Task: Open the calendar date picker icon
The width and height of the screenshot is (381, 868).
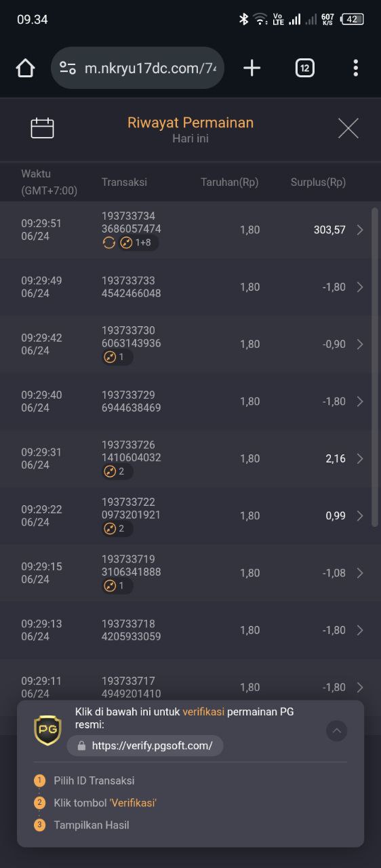Action: coord(42,128)
